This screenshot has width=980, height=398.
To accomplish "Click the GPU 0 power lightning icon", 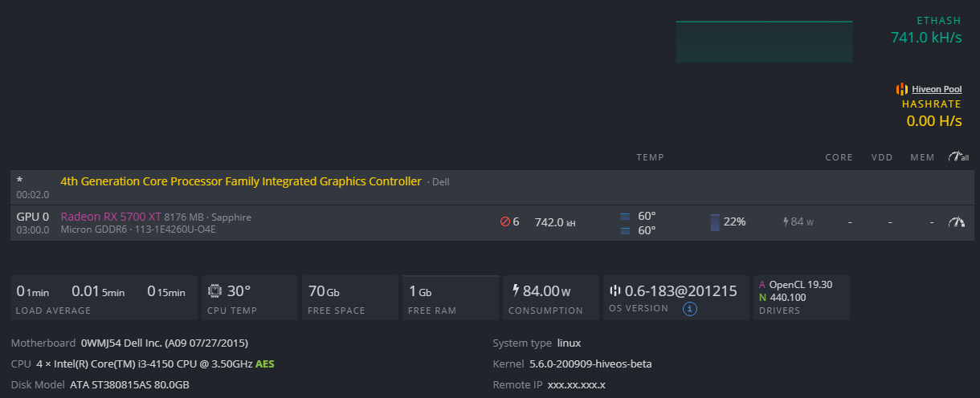I will coord(786,222).
